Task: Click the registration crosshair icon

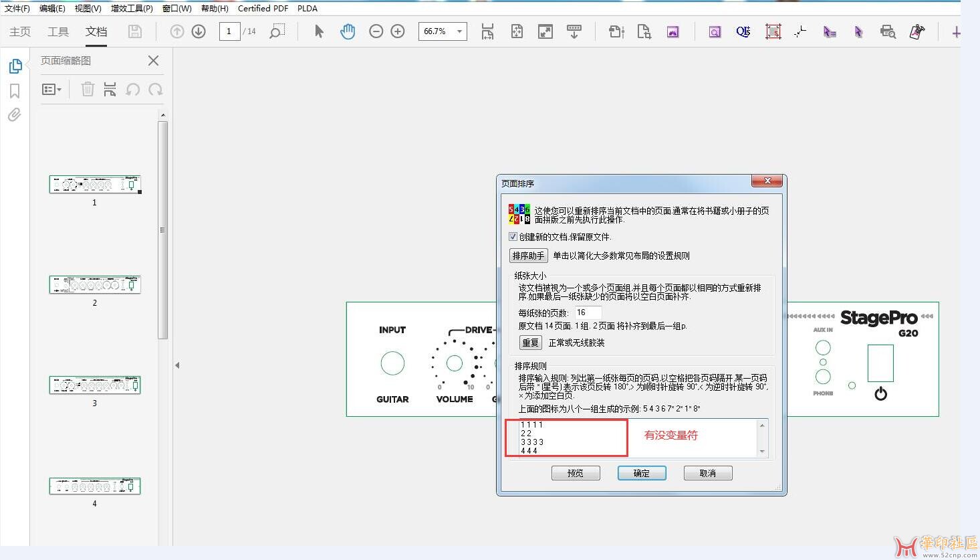Action: pyautogui.click(x=800, y=31)
